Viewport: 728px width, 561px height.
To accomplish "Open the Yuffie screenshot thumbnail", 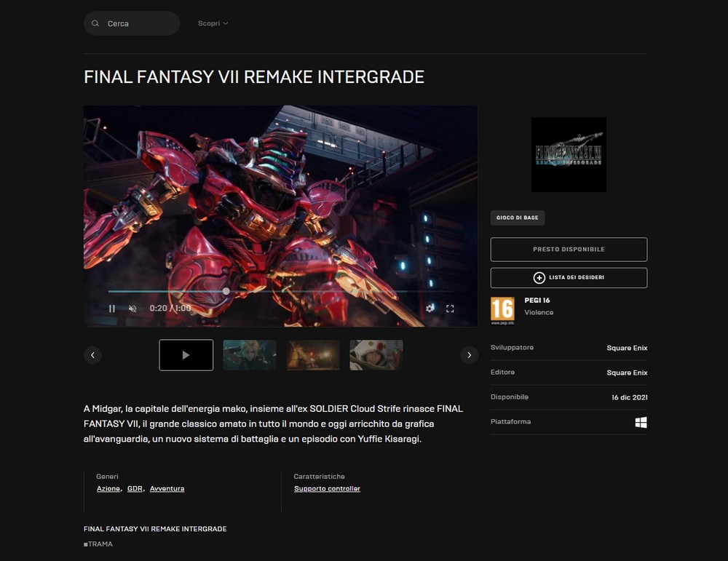I will point(376,355).
